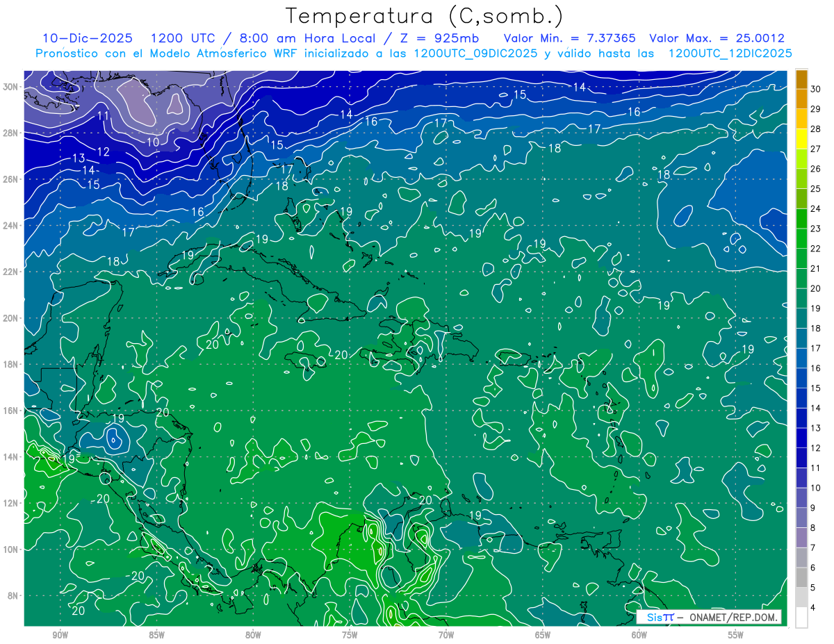Click the "13" contour label on the map
The height and width of the screenshot is (644, 834).
click(79, 158)
